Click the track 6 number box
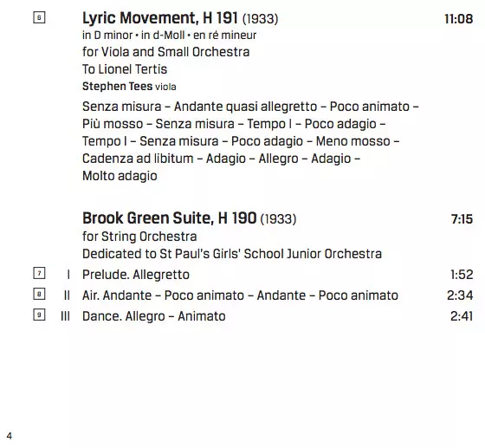This screenshot has width=485, height=448. tap(39, 17)
